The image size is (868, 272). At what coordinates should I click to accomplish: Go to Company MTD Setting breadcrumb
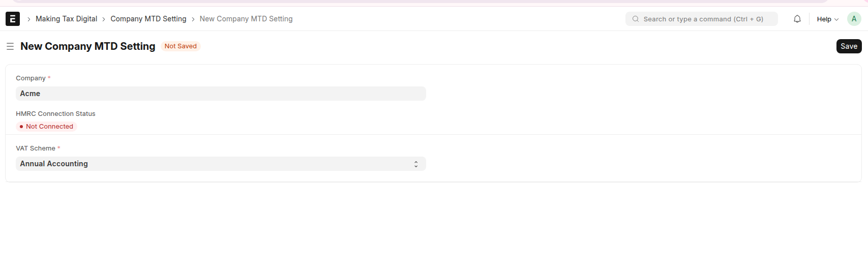point(148,19)
